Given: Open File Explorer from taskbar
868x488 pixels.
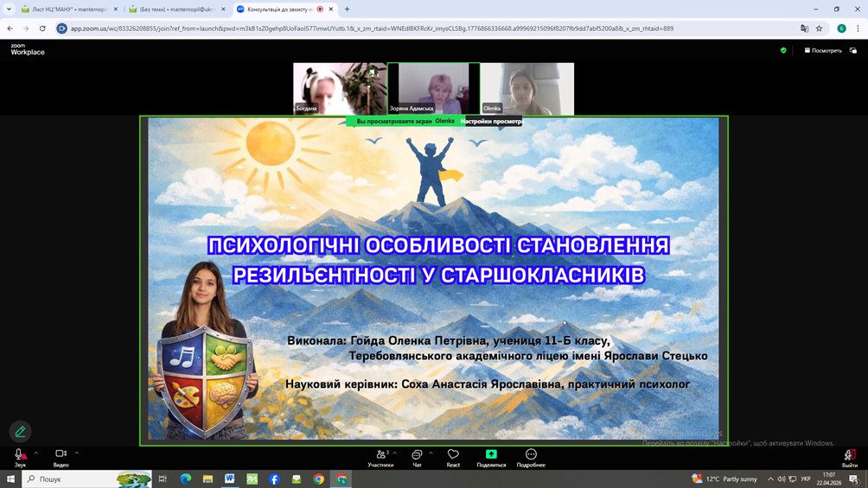Looking at the screenshot, I should 207,479.
